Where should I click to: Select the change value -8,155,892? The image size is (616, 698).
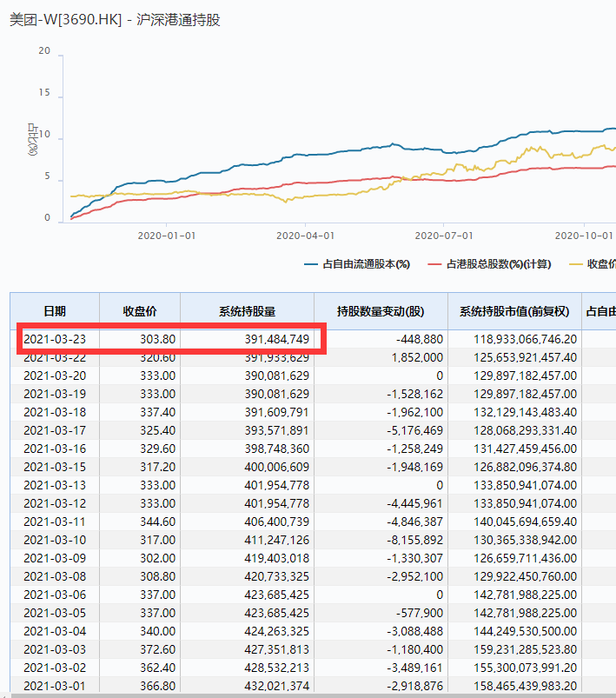414,540
